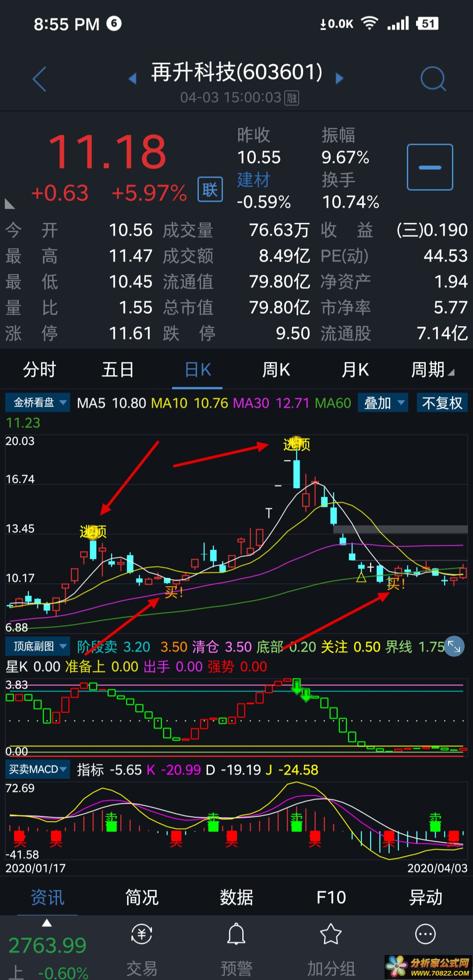The height and width of the screenshot is (980, 473).
Task: Open 金桥看盘 indicator dropdown
Action: [x=38, y=403]
